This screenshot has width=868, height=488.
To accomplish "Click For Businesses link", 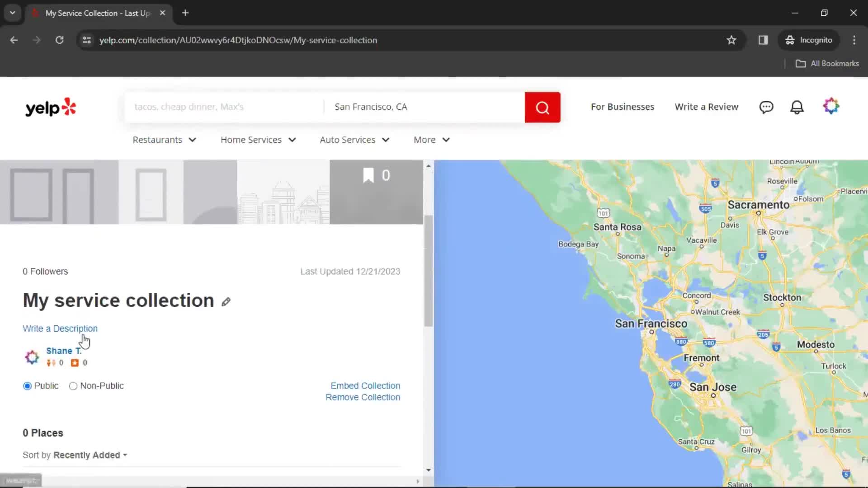I will click(x=623, y=107).
